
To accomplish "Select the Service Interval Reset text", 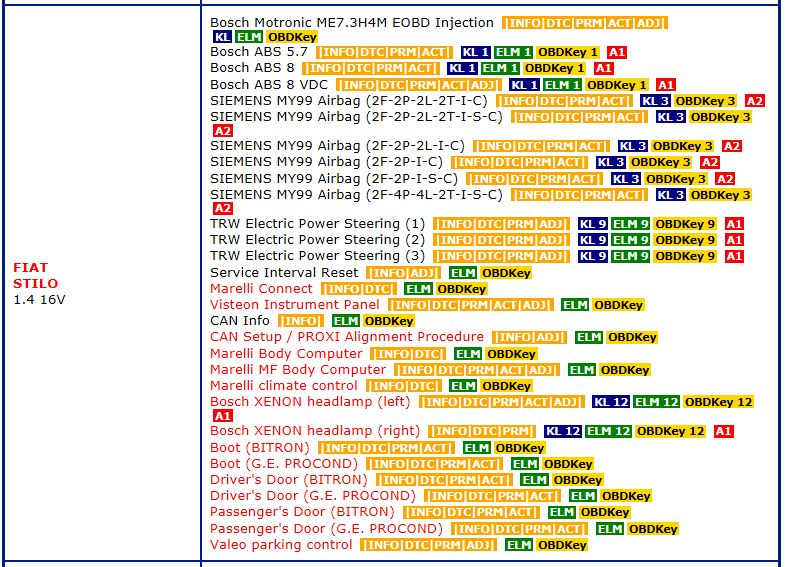I will 284,273.
